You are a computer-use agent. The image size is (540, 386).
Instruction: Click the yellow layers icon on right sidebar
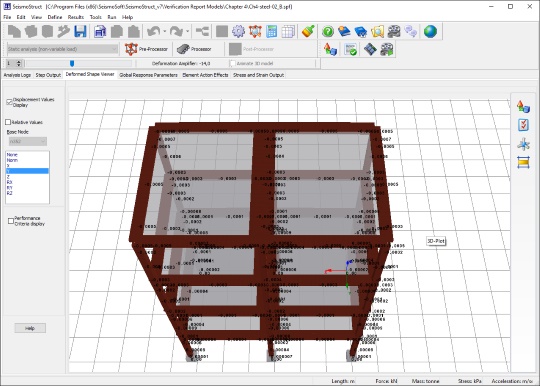pos(523,162)
